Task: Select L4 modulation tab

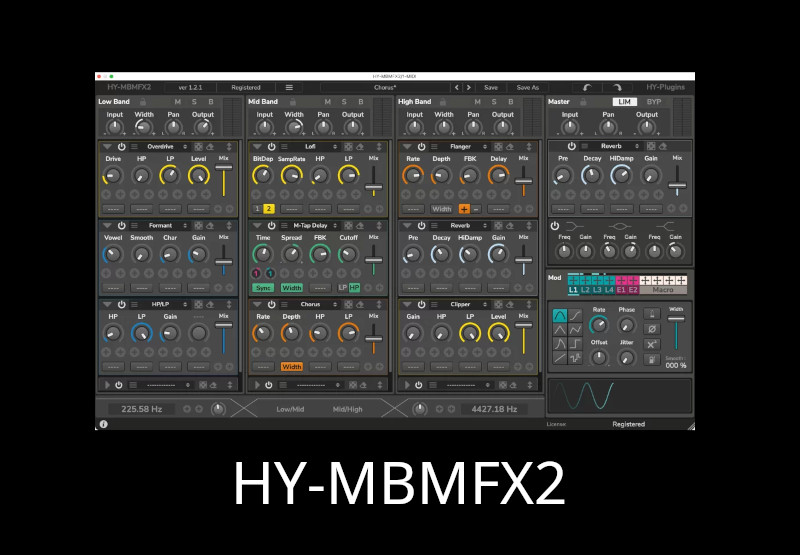Action: tap(609, 290)
